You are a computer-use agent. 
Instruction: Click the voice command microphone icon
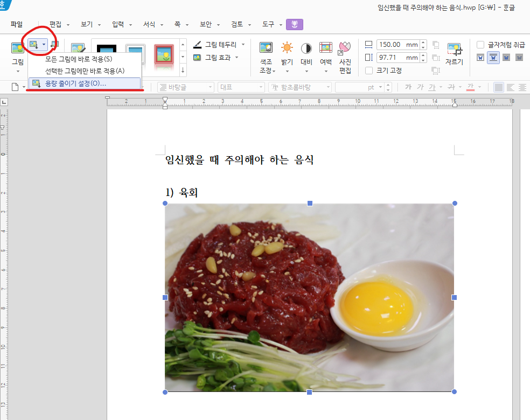point(294,24)
